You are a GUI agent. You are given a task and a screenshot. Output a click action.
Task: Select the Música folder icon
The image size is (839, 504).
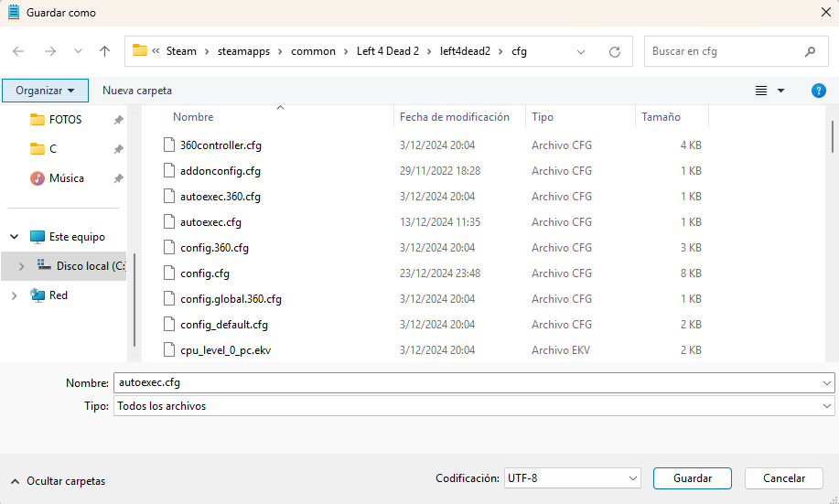[x=38, y=178]
